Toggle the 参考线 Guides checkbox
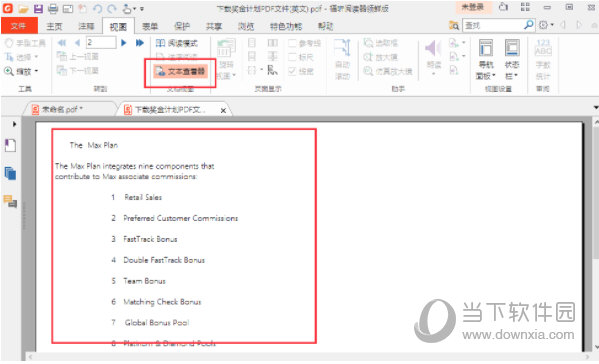The height and width of the screenshot is (364, 599). coord(305,43)
